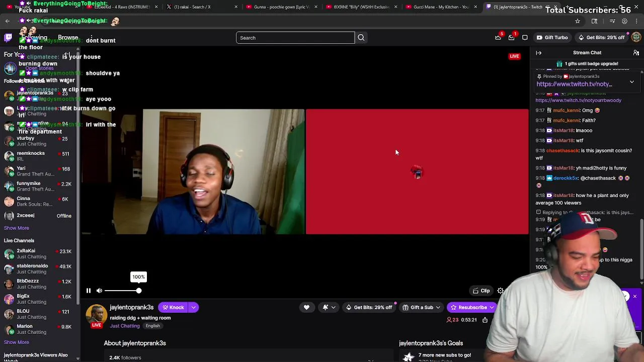644x362 pixels.
Task: Open Cinna channel in sidebar
Action: tap(39, 201)
